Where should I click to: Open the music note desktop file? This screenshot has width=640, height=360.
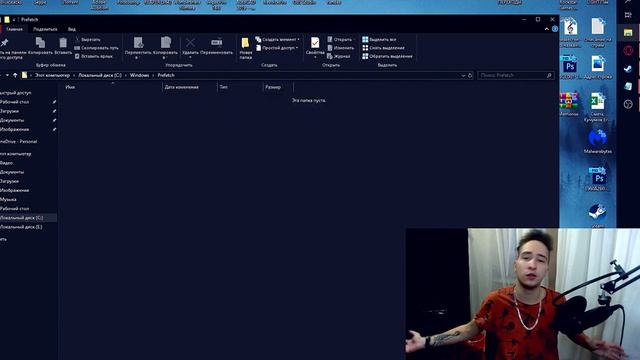point(570,32)
